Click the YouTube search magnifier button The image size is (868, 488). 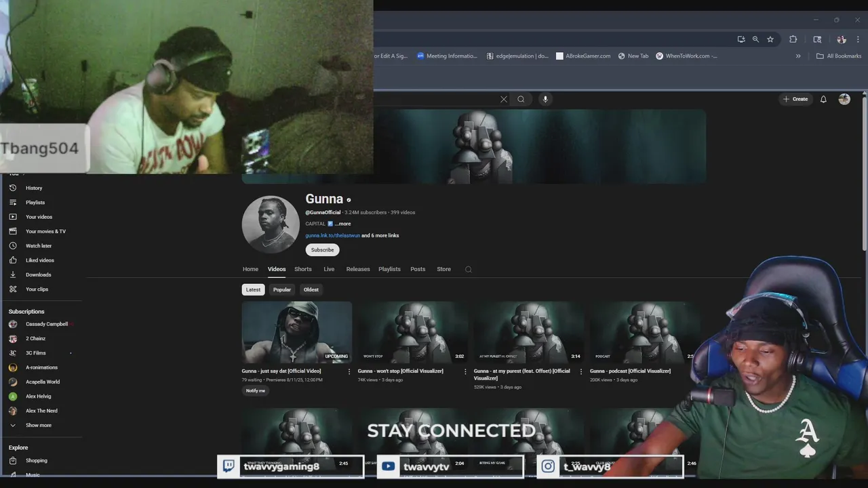pos(521,99)
